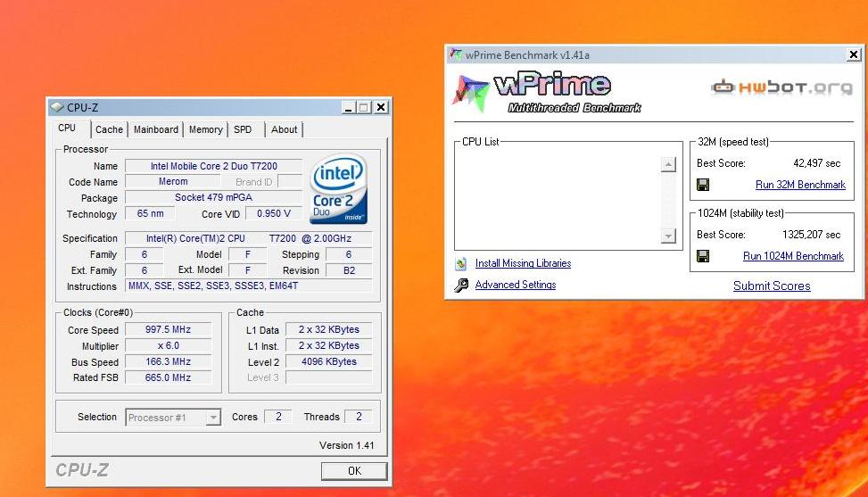The image size is (868, 497).
Task: Click the L1 Inst. value '2 x 32 KBytes'
Action: (329, 346)
